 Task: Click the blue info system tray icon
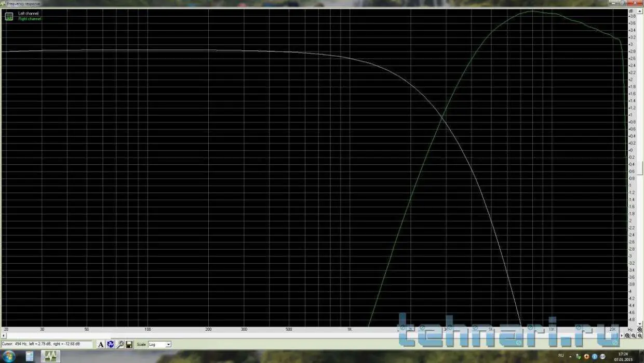pos(595,357)
